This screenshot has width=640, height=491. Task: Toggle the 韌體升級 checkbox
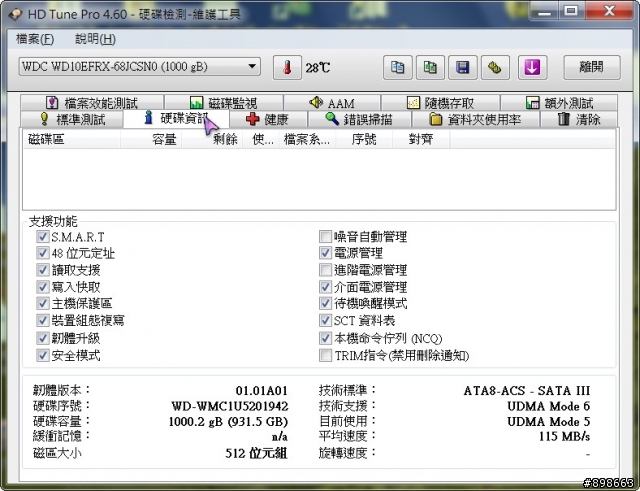pos(42,338)
